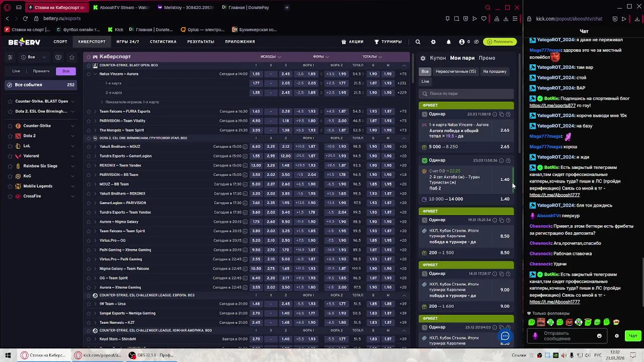This screenshot has height=362, width=644.
Task: Switch to the Спорт section
Action: (x=60, y=42)
